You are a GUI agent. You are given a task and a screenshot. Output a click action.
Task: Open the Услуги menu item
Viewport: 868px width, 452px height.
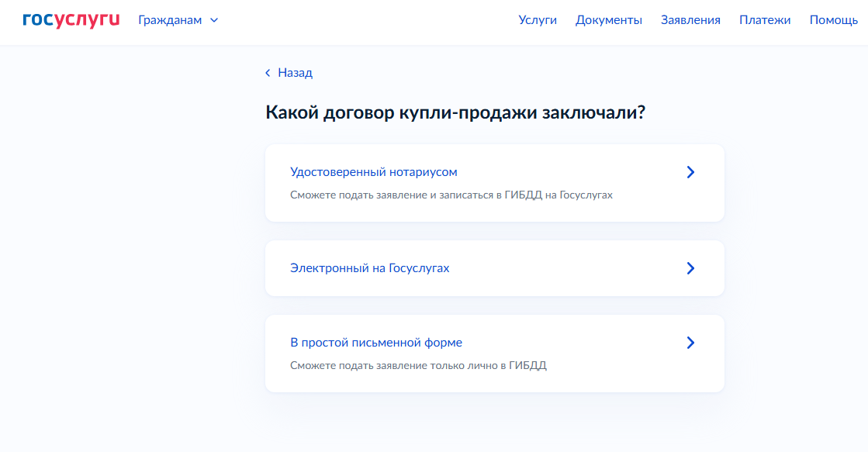538,20
